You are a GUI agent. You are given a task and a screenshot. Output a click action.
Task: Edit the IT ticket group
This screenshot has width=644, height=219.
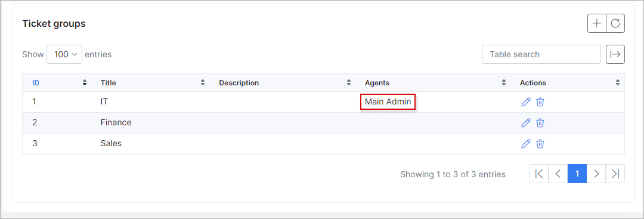[x=526, y=102]
